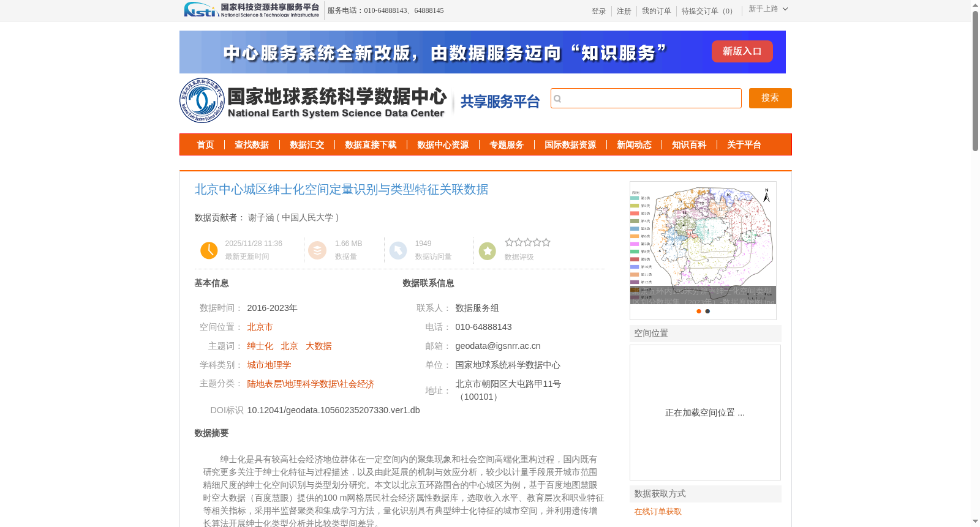Click the 数据服务组 contact name
The height and width of the screenshot is (527, 980).
point(477,308)
